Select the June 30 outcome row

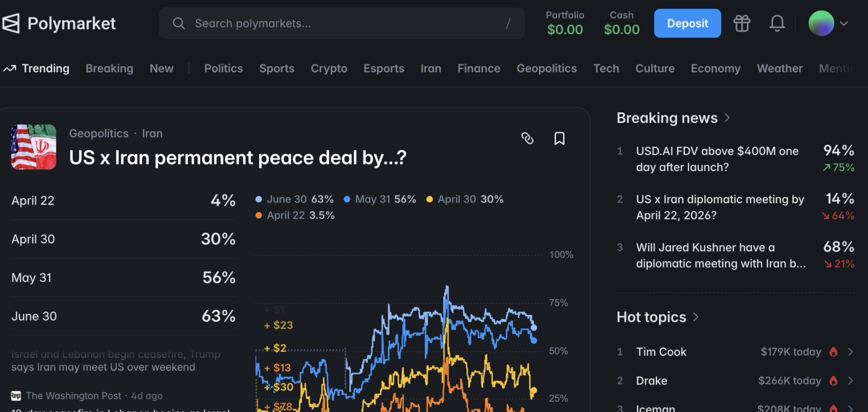pos(123,316)
